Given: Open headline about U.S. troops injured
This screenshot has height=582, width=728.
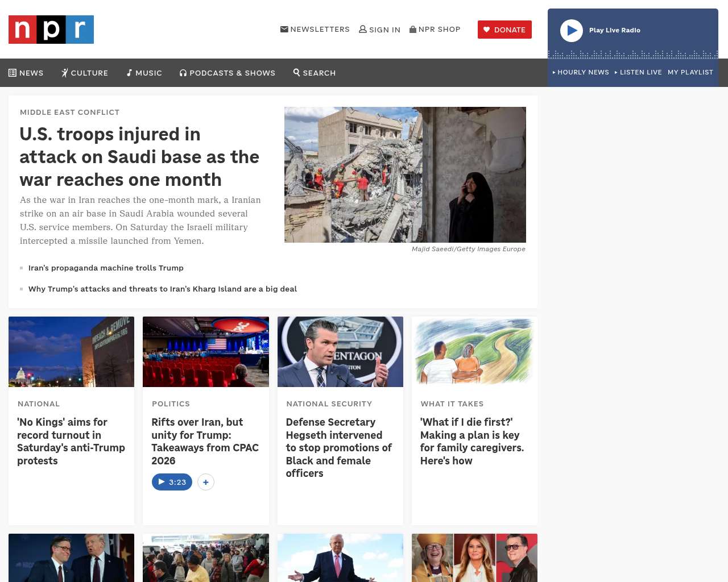Looking at the screenshot, I should point(139,157).
